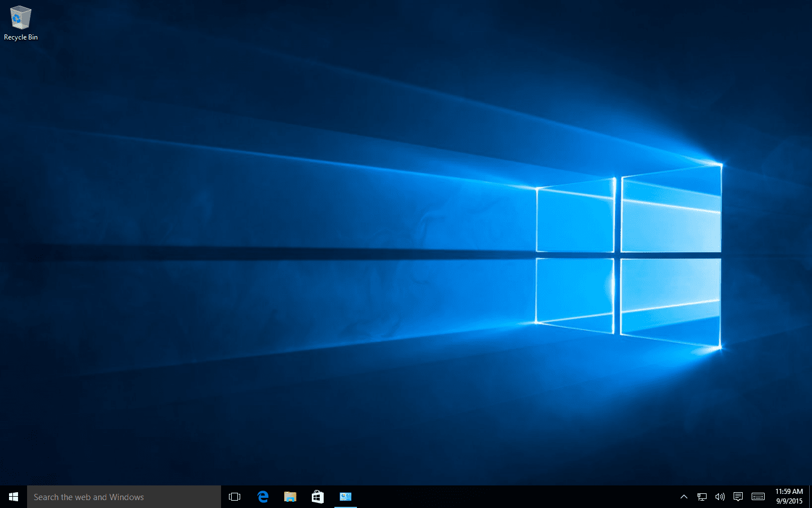The width and height of the screenshot is (812, 508).
Task: Click the Search the web and Windows box
Action: (124, 497)
